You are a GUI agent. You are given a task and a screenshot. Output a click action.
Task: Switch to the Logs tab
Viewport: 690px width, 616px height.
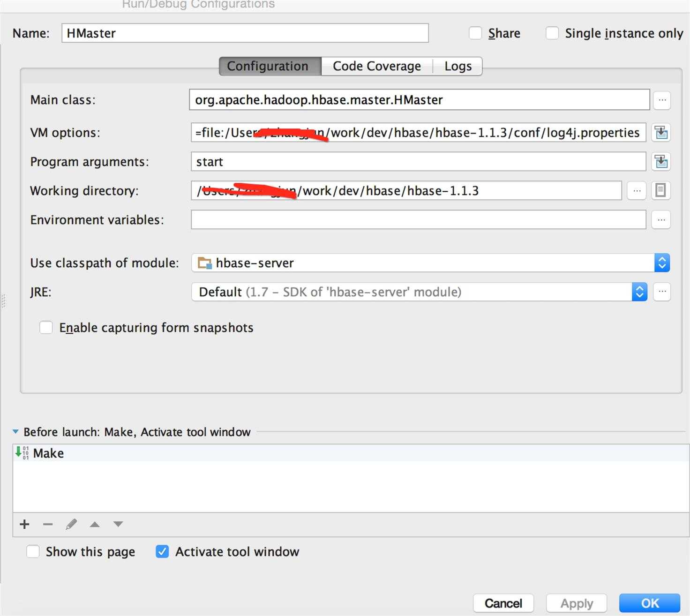[x=457, y=66]
